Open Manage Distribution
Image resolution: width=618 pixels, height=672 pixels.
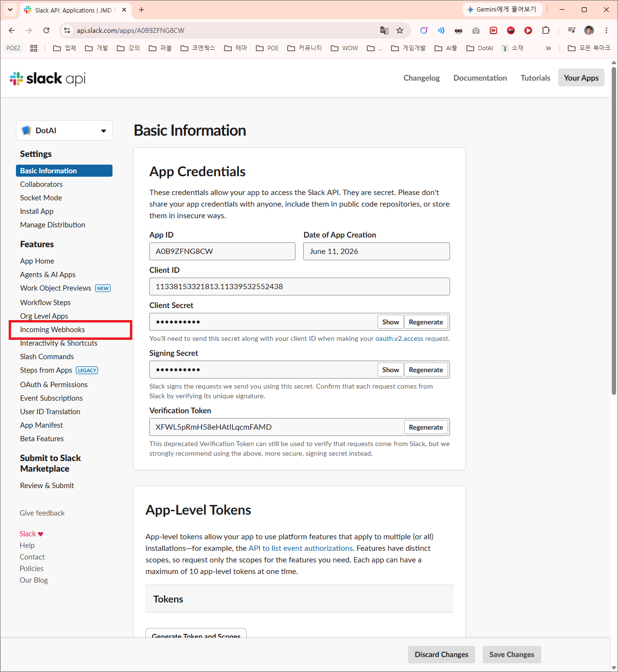click(x=53, y=225)
